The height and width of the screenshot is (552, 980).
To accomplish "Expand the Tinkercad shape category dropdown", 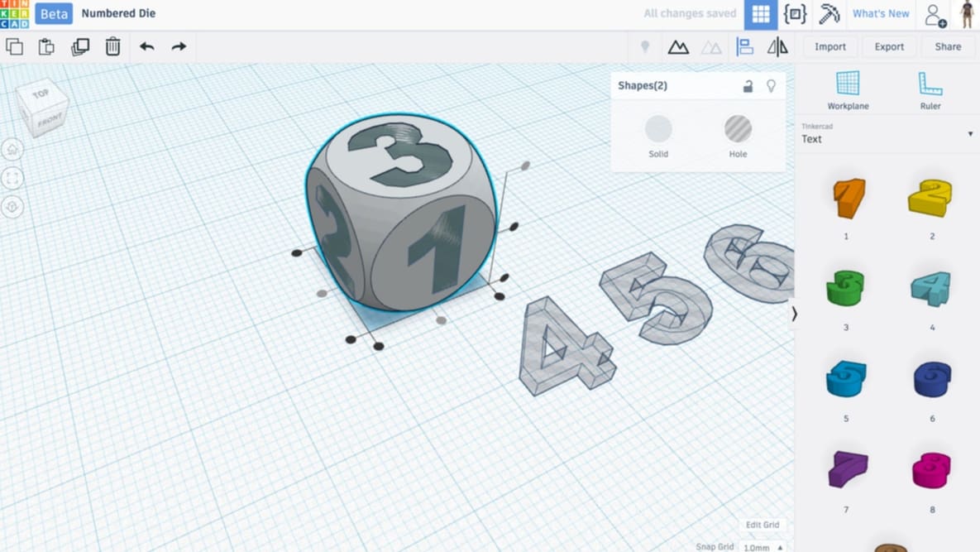I will click(969, 133).
